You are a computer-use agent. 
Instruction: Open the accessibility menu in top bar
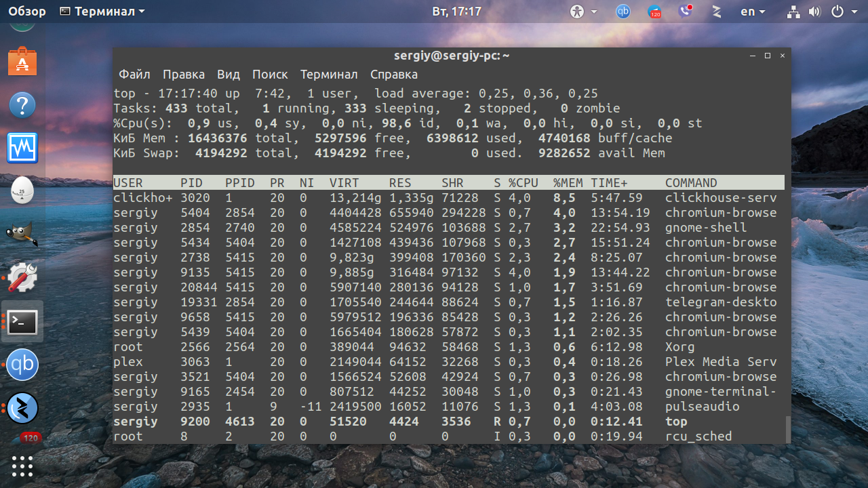pos(584,12)
